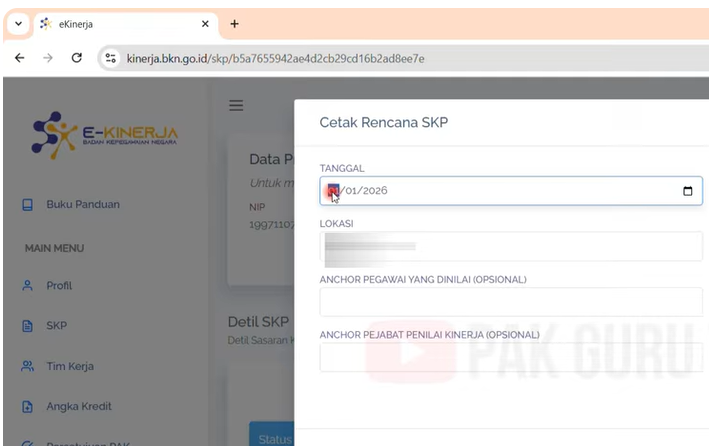The height and width of the screenshot is (446, 709).
Task: Focus the kinerja.bkn.go.id address bar URL
Action: click(x=275, y=59)
